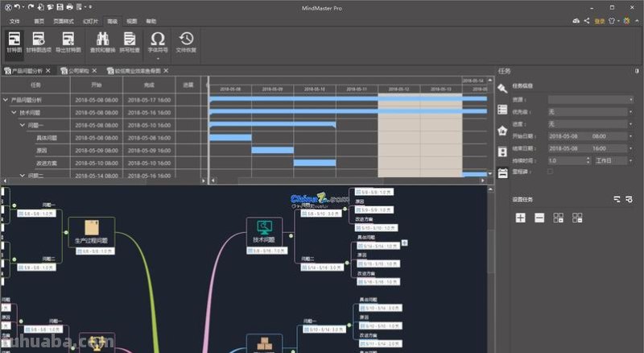Click the 开始 column header in Gantt table
The width and height of the screenshot is (644, 353).
[97, 85]
